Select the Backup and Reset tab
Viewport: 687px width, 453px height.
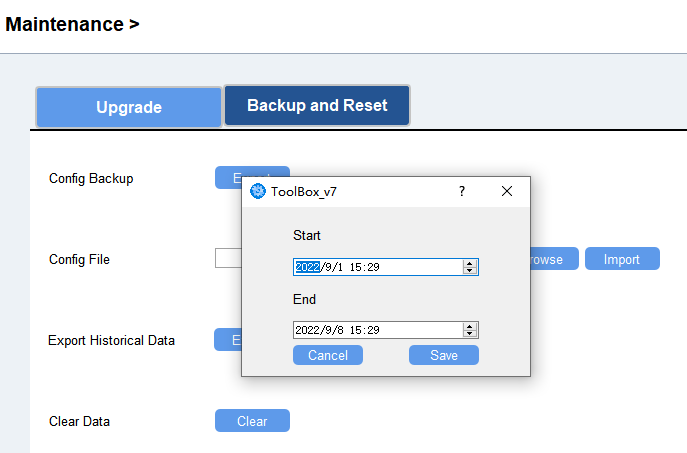(317, 106)
